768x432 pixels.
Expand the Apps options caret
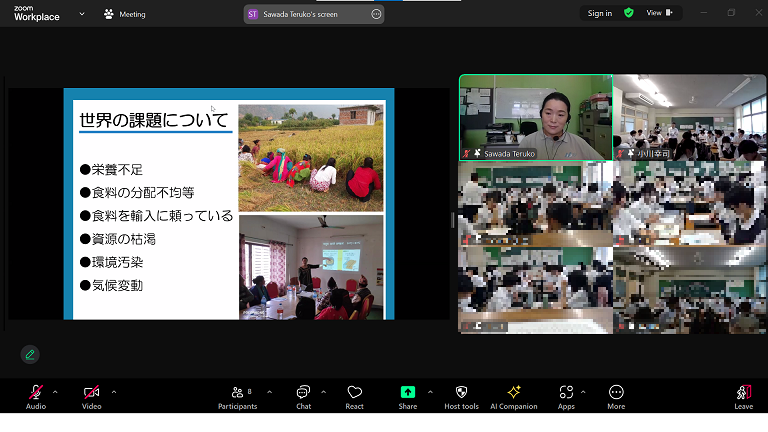(x=583, y=392)
